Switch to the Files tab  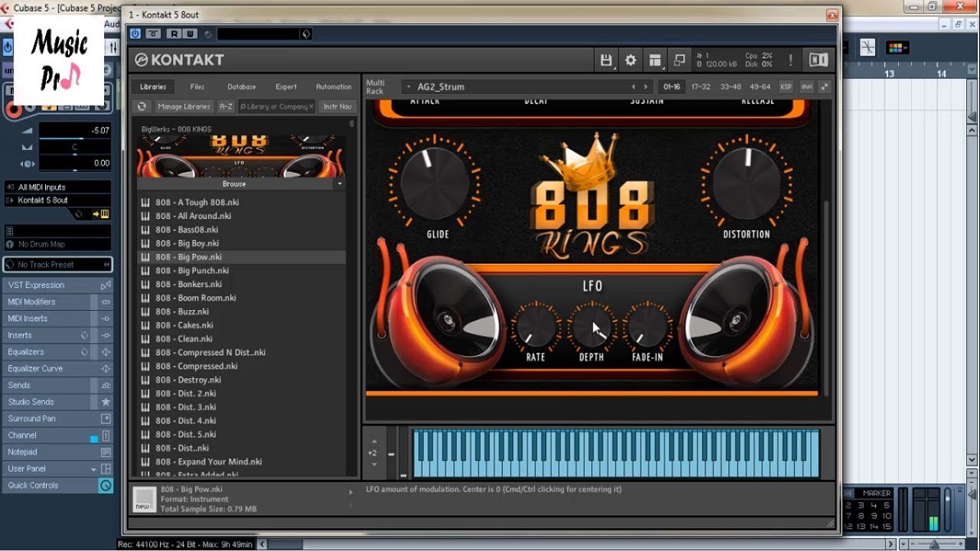click(x=198, y=87)
